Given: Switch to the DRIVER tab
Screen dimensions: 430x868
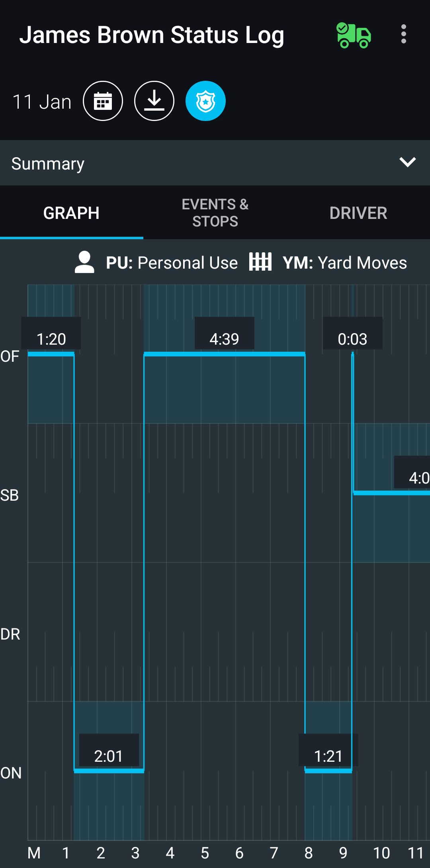Looking at the screenshot, I should [358, 213].
